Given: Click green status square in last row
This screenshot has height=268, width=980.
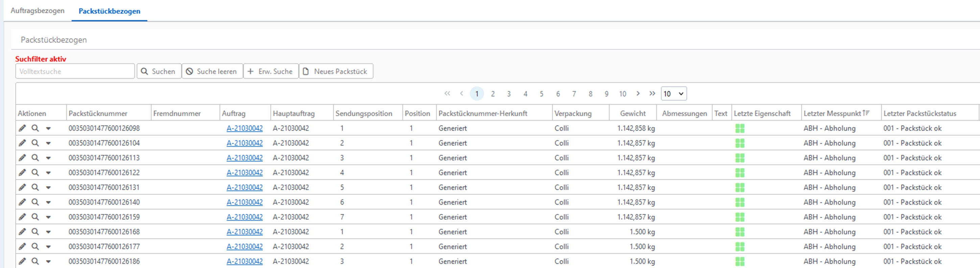Looking at the screenshot, I should tap(740, 262).
